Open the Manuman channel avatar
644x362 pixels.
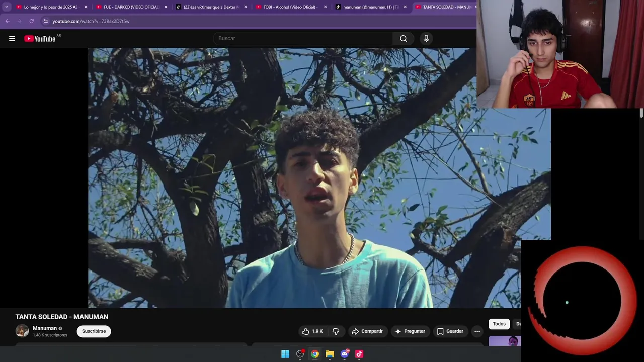click(x=22, y=331)
